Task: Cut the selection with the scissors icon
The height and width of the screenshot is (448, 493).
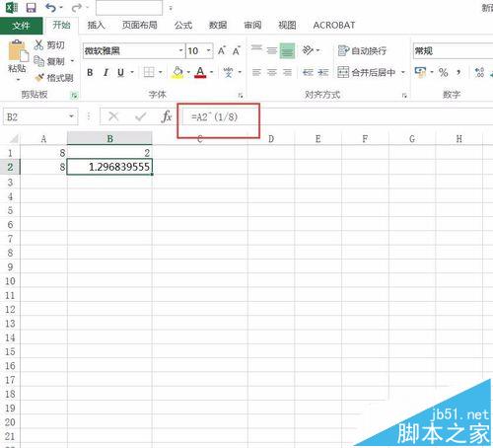Action: click(x=39, y=44)
